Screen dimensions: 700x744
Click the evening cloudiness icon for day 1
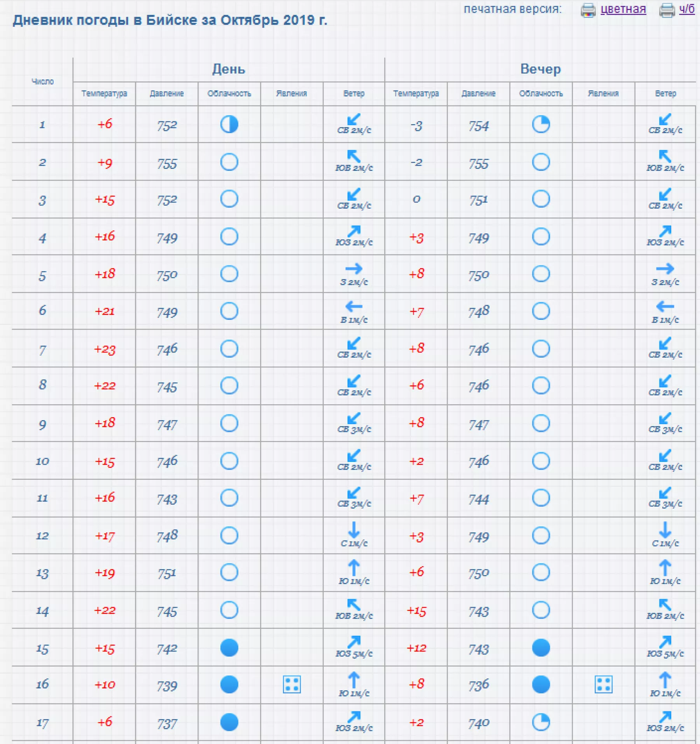tap(541, 125)
